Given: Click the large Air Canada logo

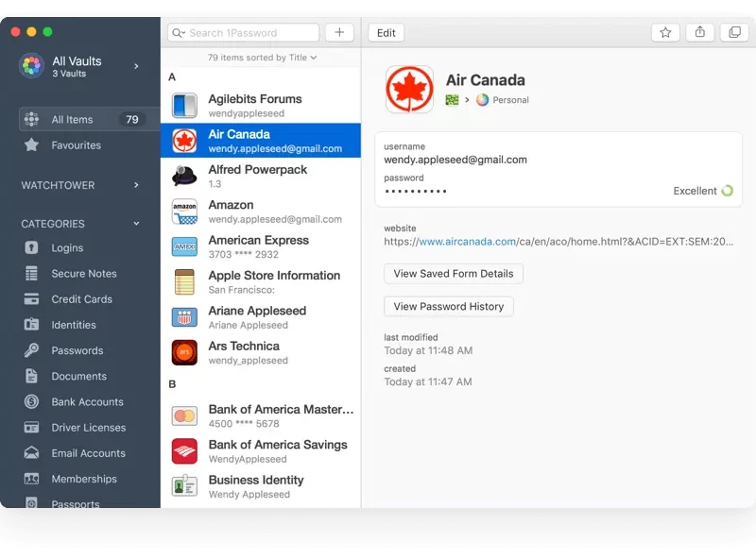Looking at the screenshot, I should click(x=409, y=90).
